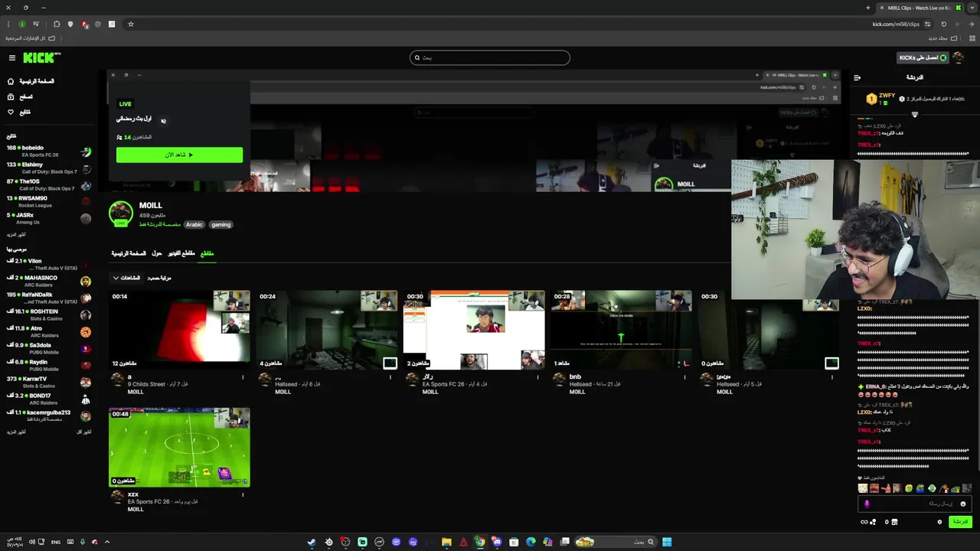Open options menu for the xzx clip

243,494
